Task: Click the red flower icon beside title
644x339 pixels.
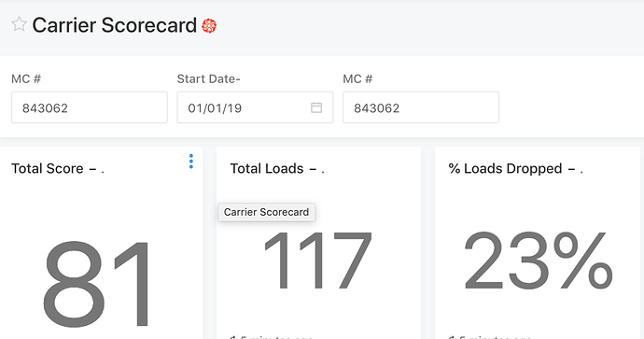Action: click(x=209, y=26)
